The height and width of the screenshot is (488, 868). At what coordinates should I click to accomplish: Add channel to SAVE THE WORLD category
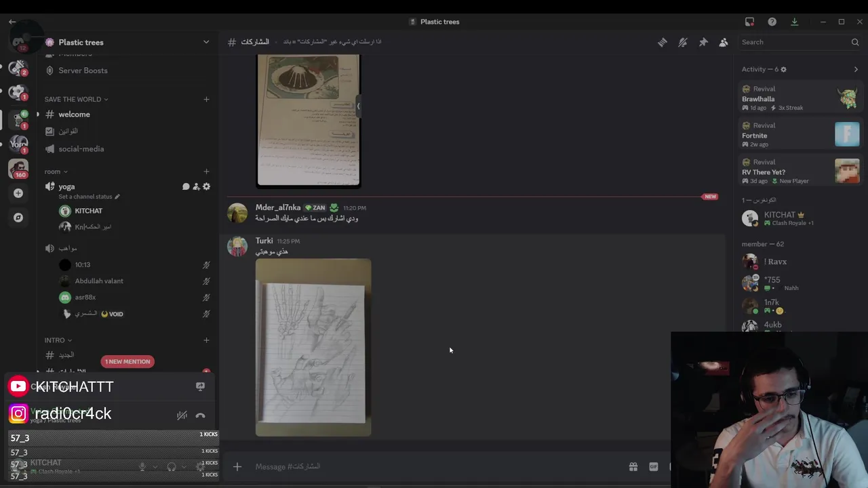pos(206,99)
